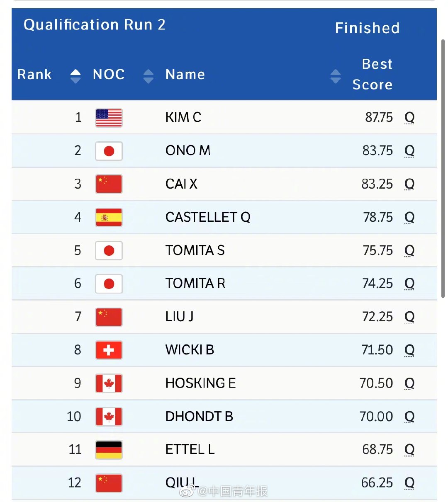Click the Japan flag beside ONO M
This screenshot has width=448, height=502.
coord(109,151)
